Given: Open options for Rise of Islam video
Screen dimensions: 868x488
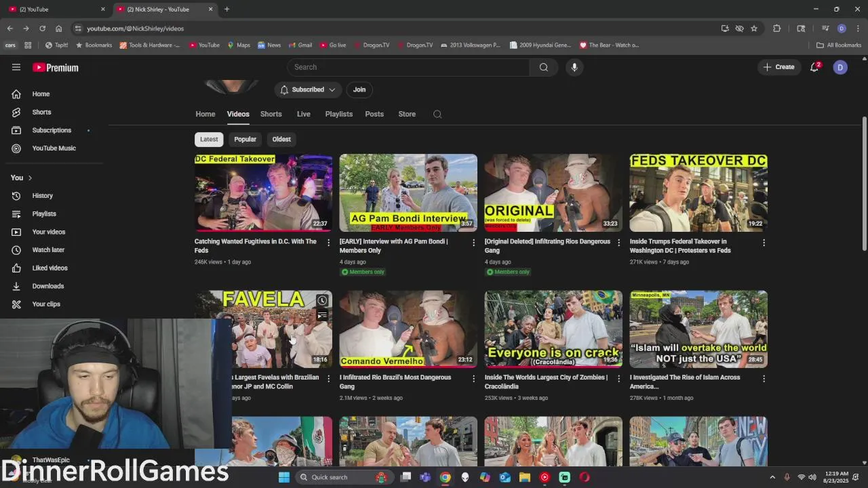Looking at the screenshot, I should (x=764, y=379).
